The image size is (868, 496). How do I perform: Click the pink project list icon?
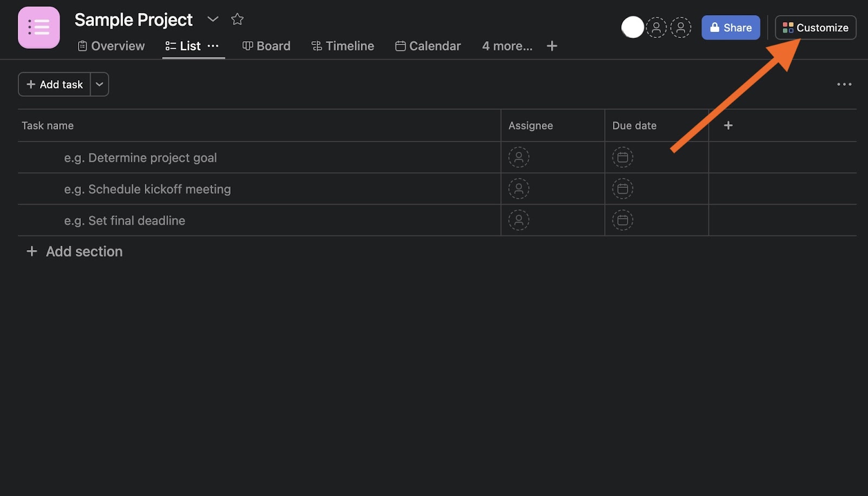click(39, 27)
